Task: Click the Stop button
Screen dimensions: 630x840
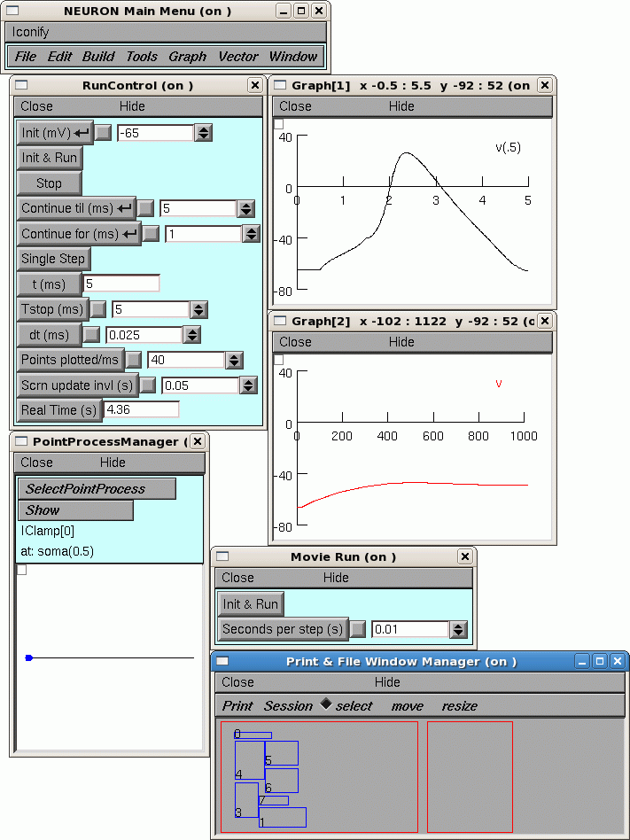Action: [50, 183]
